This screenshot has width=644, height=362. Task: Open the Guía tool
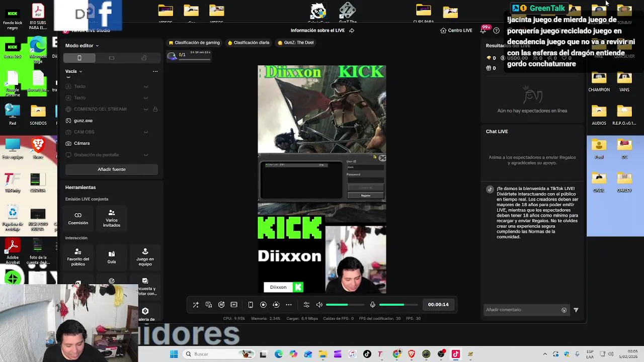pyautogui.click(x=112, y=257)
